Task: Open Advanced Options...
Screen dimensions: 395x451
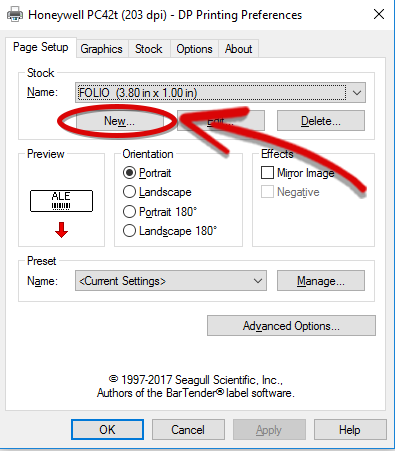Action: click(x=291, y=326)
